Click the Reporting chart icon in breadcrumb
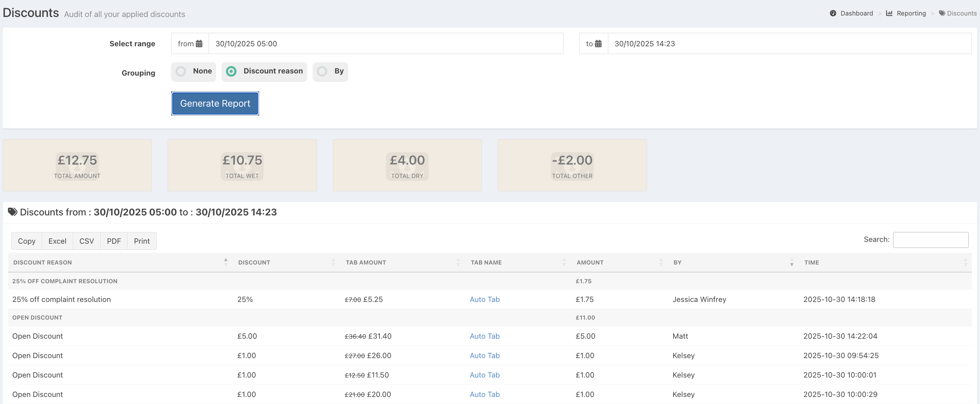This screenshot has width=980, height=404. coord(889,13)
